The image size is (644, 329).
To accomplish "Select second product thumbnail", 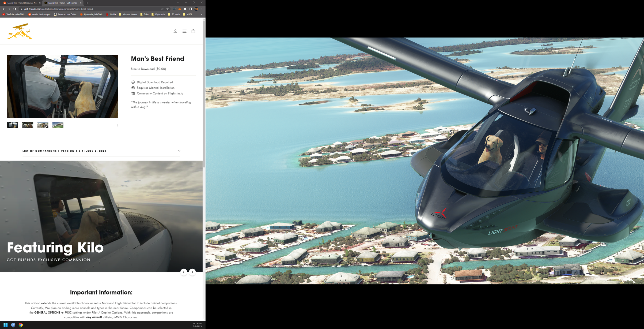I will pos(28,125).
